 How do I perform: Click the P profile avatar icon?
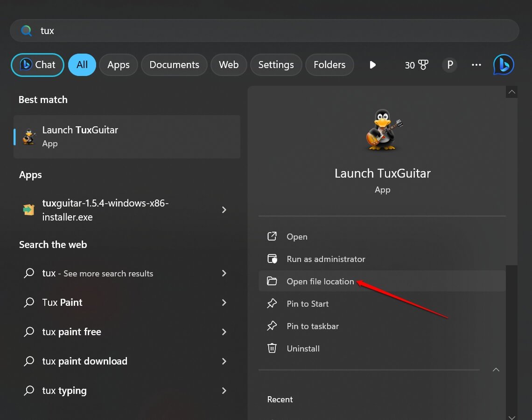pos(450,65)
